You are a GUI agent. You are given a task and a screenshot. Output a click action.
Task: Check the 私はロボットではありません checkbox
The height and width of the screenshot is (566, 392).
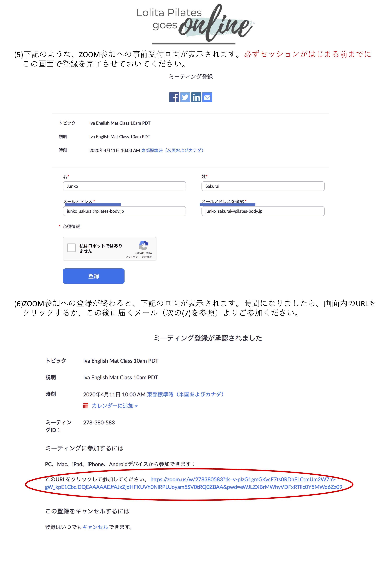[71, 248]
